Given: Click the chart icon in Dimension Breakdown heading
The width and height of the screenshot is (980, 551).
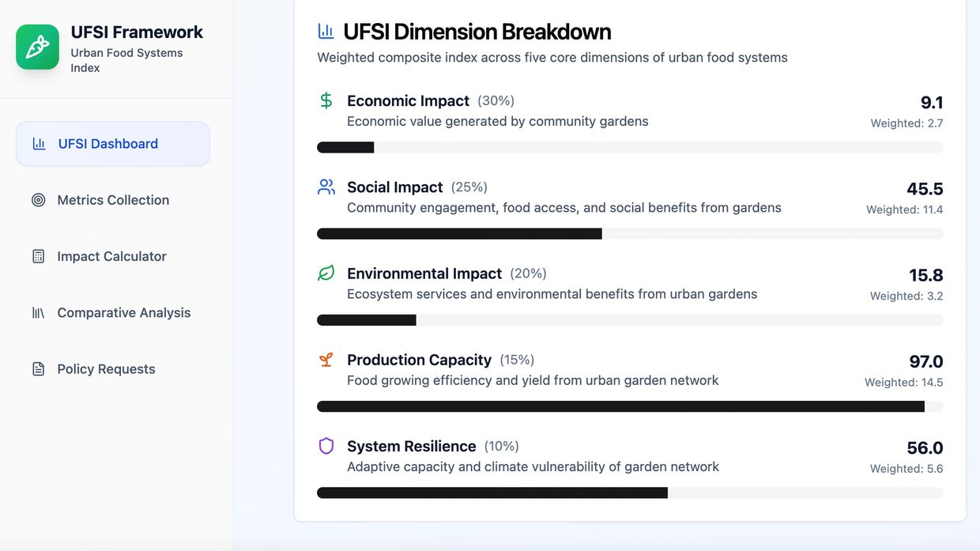Looking at the screenshot, I should [326, 32].
